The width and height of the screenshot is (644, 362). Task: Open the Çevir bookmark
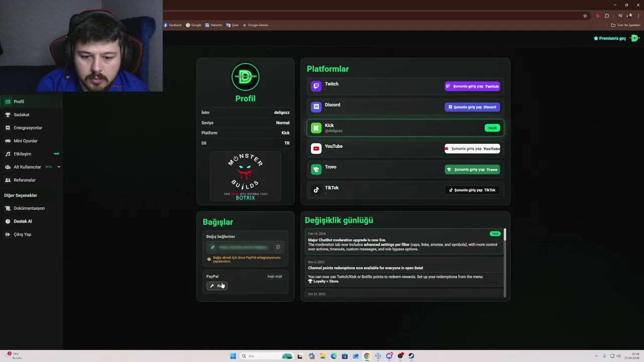tap(233, 25)
